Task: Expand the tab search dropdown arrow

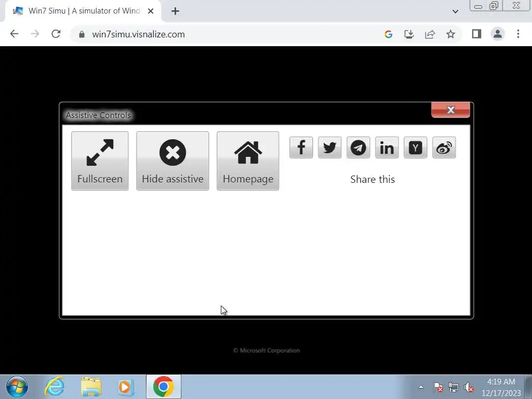Action: [455, 11]
